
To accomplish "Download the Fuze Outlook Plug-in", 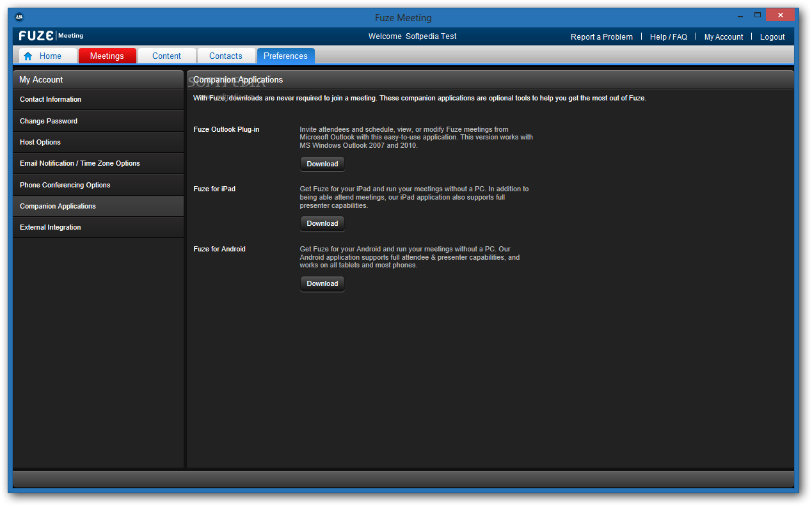I will tap(322, 164).
